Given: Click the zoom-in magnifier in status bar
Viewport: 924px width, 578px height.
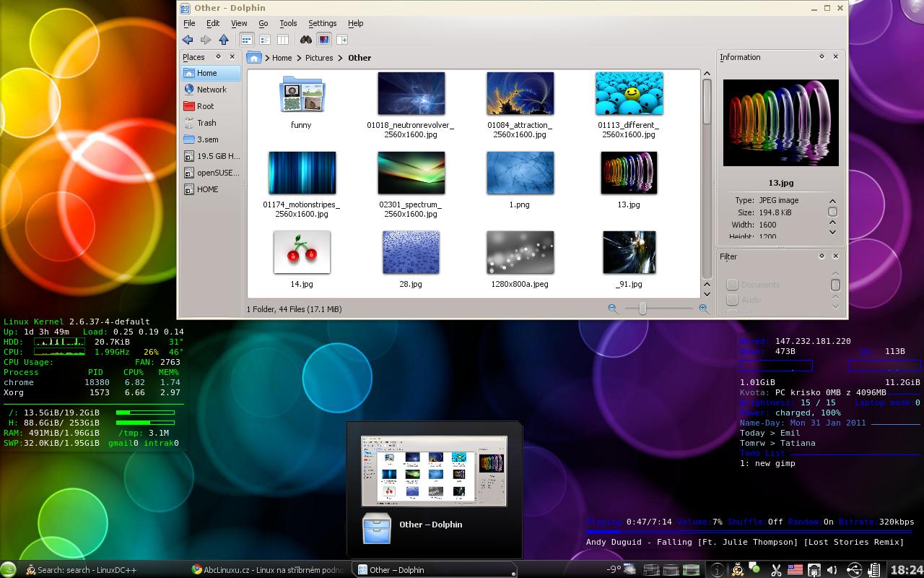Looking at the screenshot, I should [703, 309].
